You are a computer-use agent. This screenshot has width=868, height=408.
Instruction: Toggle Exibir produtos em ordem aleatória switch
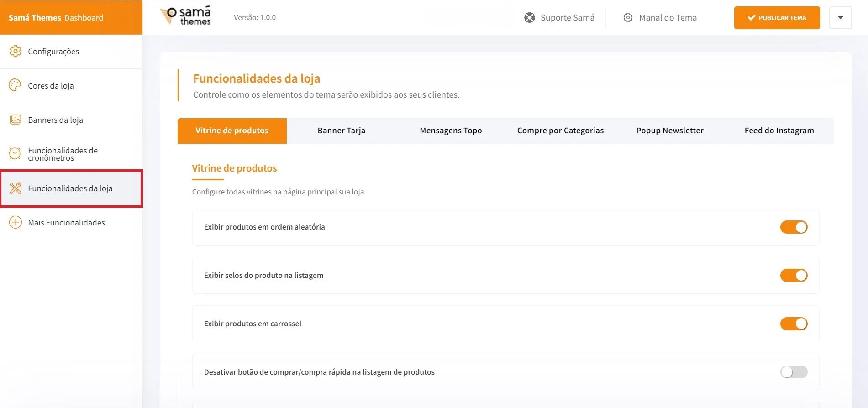point(794,227)
